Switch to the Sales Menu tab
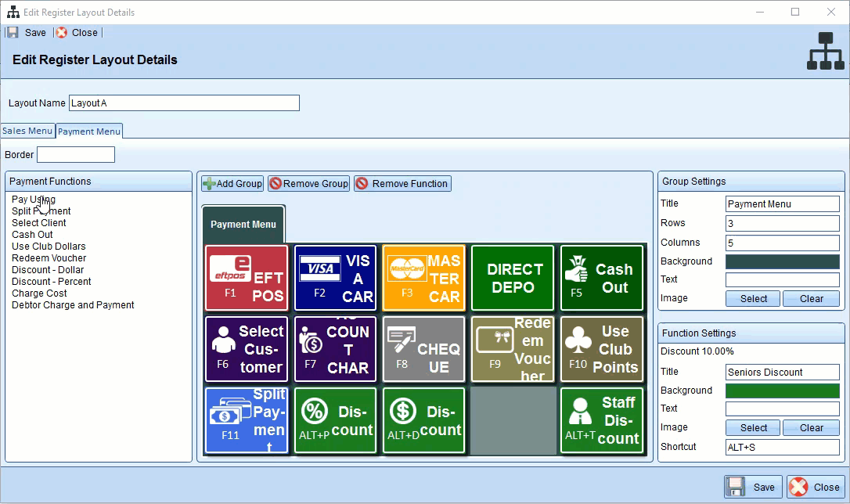This screenshot has width=850, height=504. pos(27,131)
